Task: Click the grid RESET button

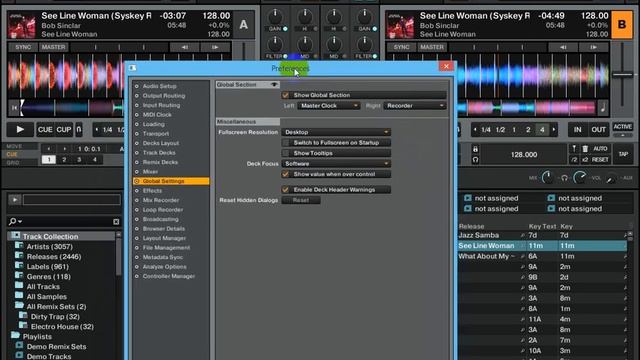Action: pos(600,160)
